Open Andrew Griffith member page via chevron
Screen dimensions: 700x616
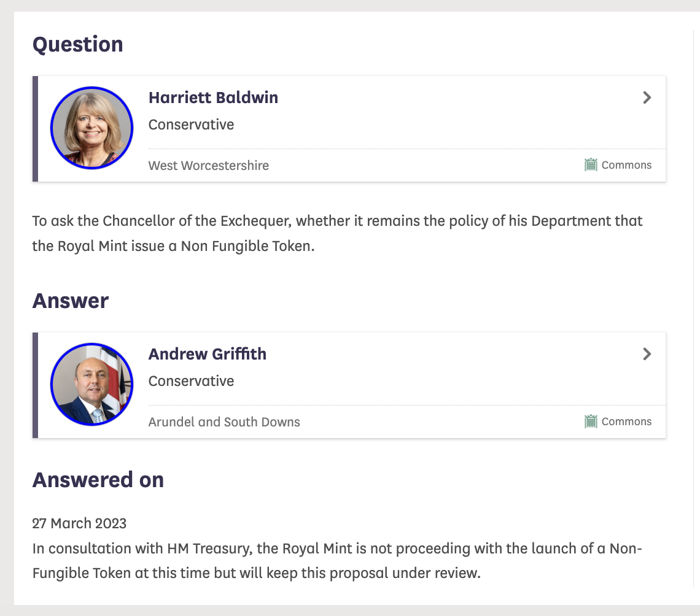(x=647, y=354)
